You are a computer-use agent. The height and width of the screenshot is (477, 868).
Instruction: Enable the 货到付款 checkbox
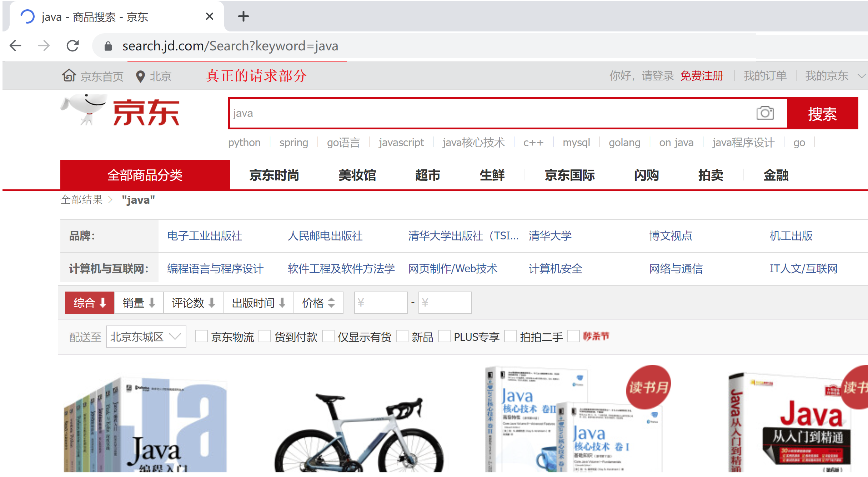[x=265, y=336]
